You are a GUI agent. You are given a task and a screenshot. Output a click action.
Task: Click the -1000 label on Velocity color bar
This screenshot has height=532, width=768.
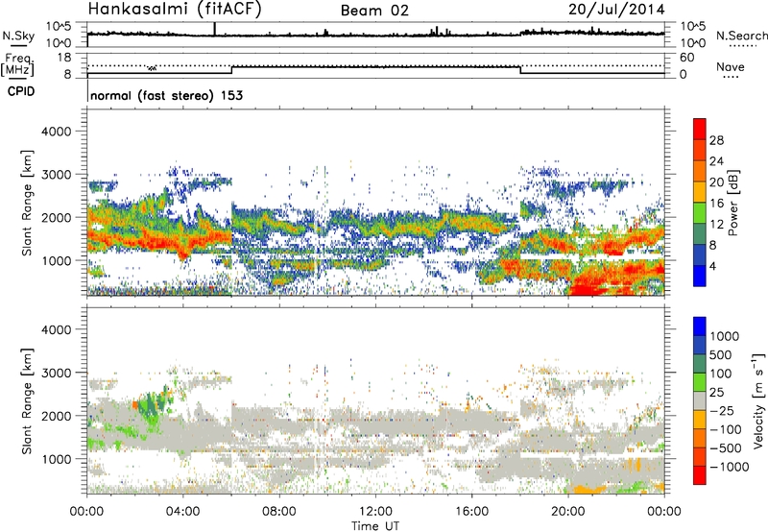pos(729,467)
